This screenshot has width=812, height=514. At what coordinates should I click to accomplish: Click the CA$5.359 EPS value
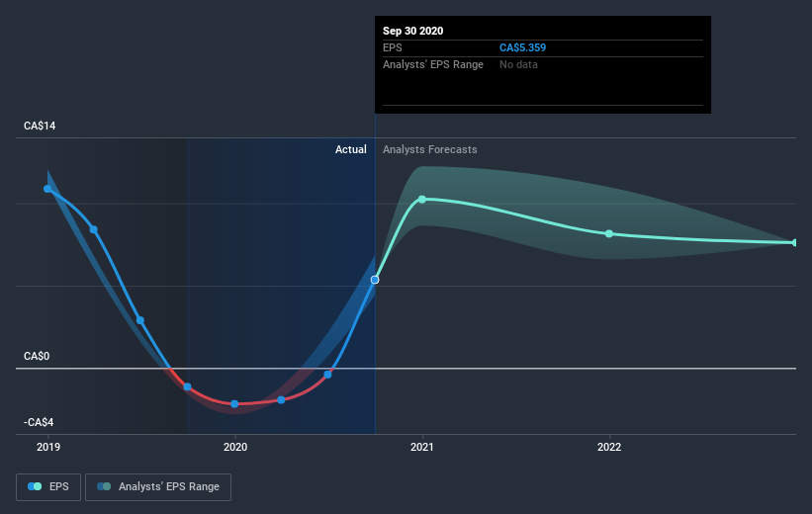(x=522, y=47)
